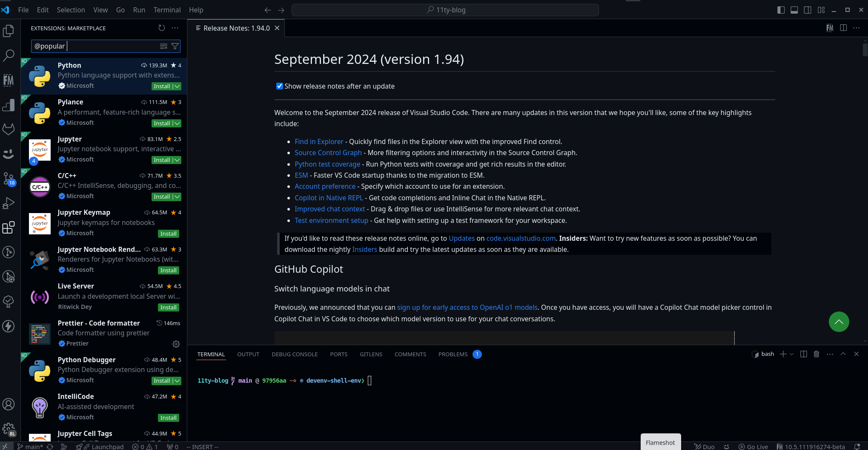
Task: Click the green scroll-to-top button
Action: [839, 322]
